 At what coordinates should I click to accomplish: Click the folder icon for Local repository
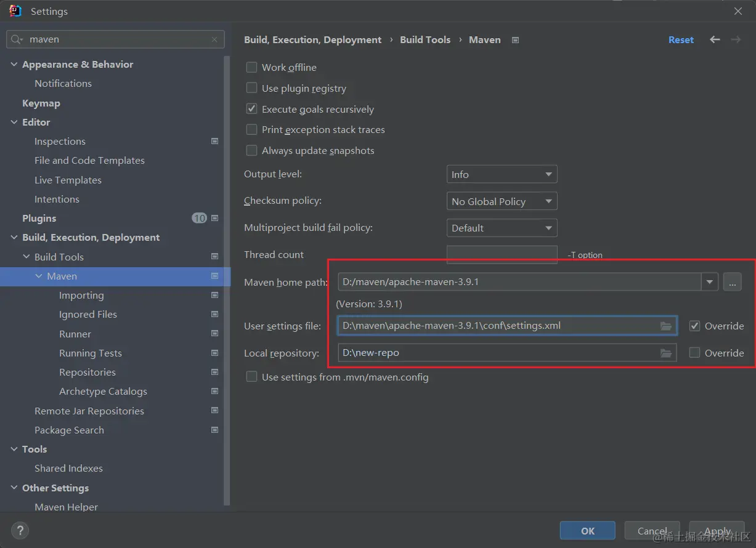pyautogui.click(x=666, y=353)
